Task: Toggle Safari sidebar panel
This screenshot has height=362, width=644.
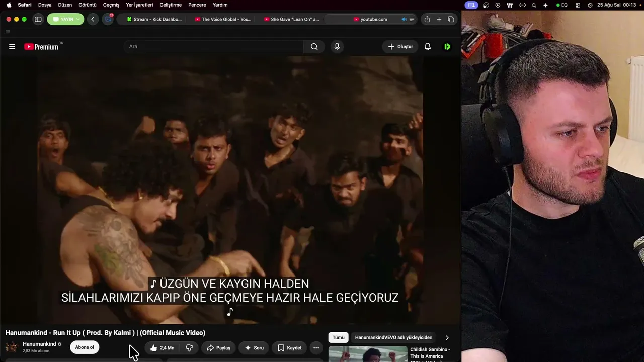Action: [x=38, y=19]
